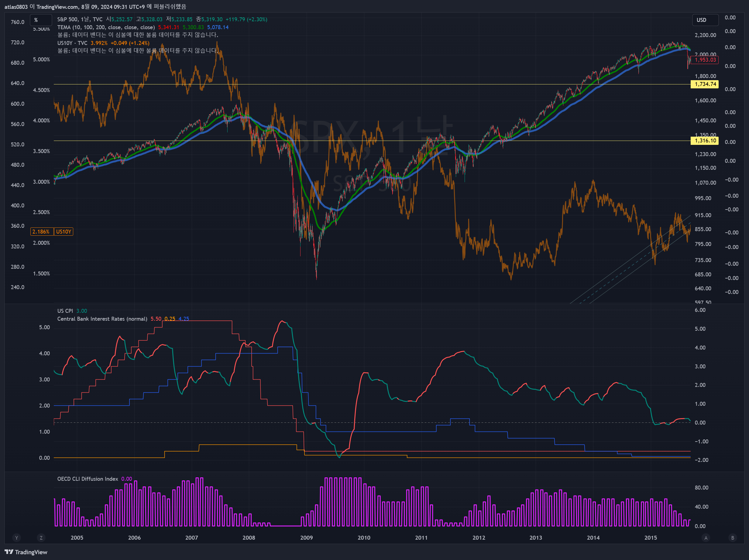Click the yellow 1,734.74 line label

tap(705, 84)
